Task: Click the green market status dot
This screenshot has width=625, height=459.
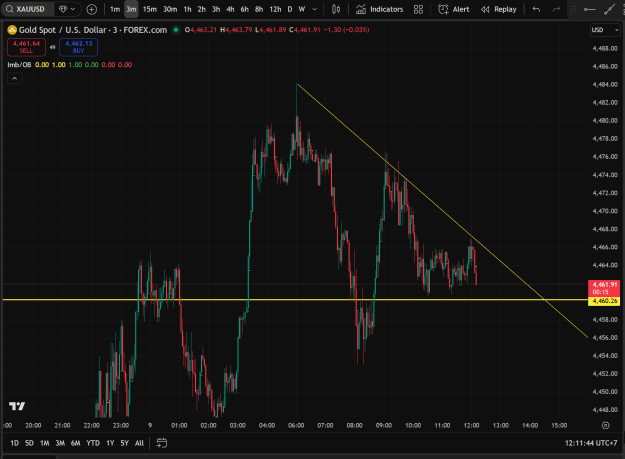Action: click(x=176, y=30)
